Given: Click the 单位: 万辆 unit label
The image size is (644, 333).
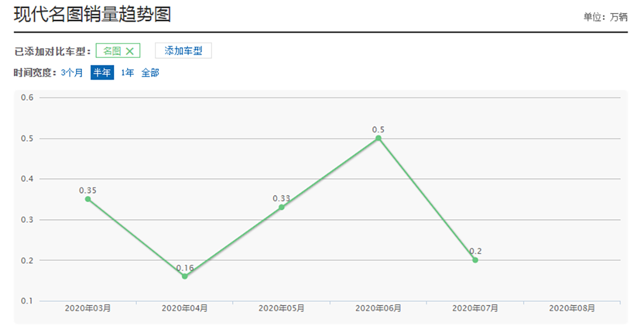Looking at the screenshot, I should [605, 17].
